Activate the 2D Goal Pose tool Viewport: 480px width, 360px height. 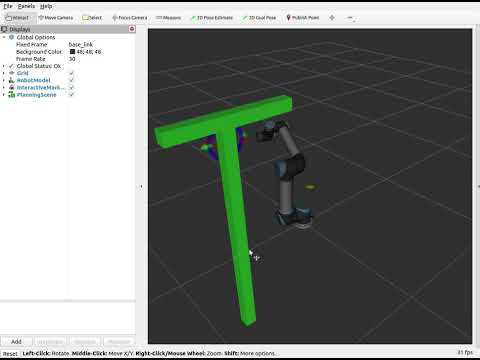[x=259, y=18]
